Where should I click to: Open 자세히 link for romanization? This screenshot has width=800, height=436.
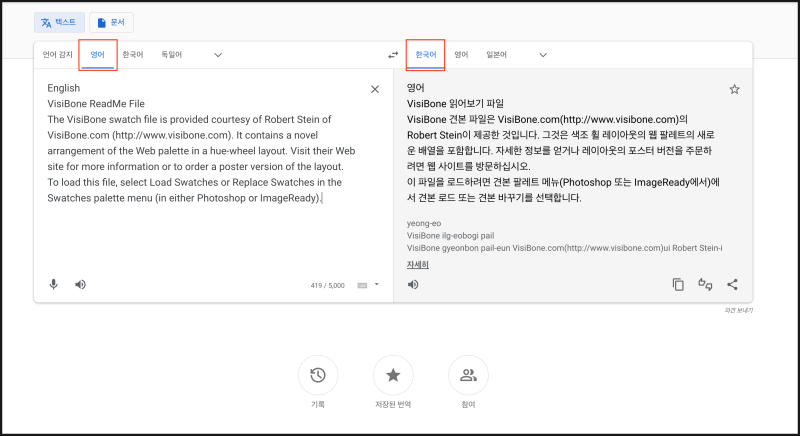(417, 265)
